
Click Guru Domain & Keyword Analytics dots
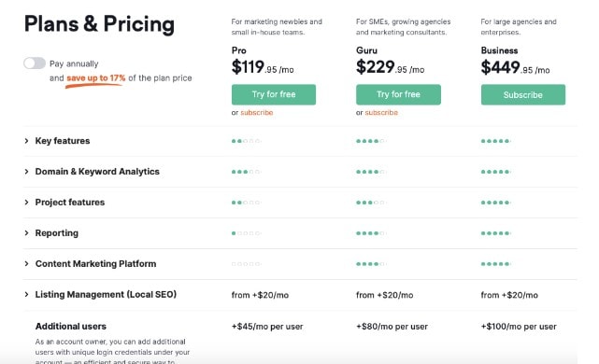371,172
